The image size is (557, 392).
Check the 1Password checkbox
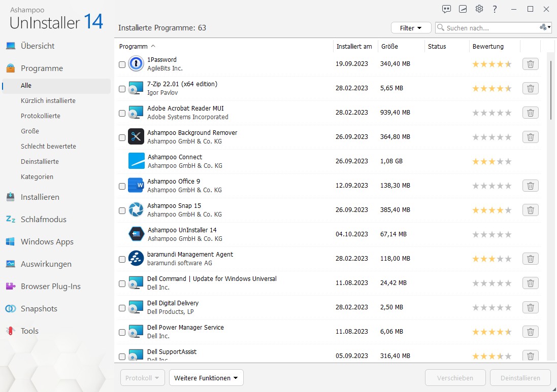(x=122, y=64)
